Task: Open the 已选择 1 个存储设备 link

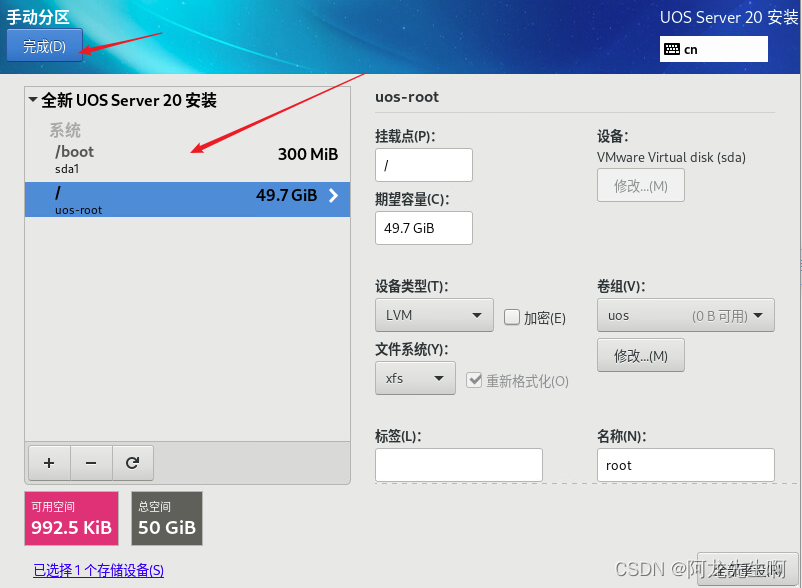Action: 98,570
